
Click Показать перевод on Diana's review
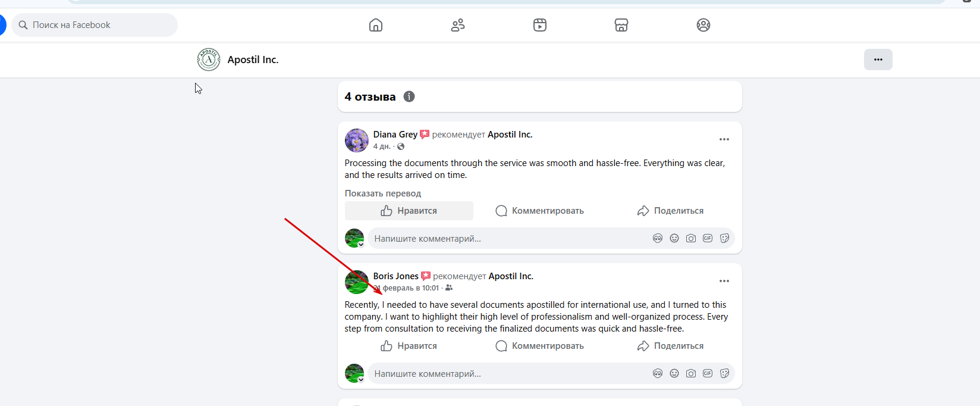[x=383, y=193]
